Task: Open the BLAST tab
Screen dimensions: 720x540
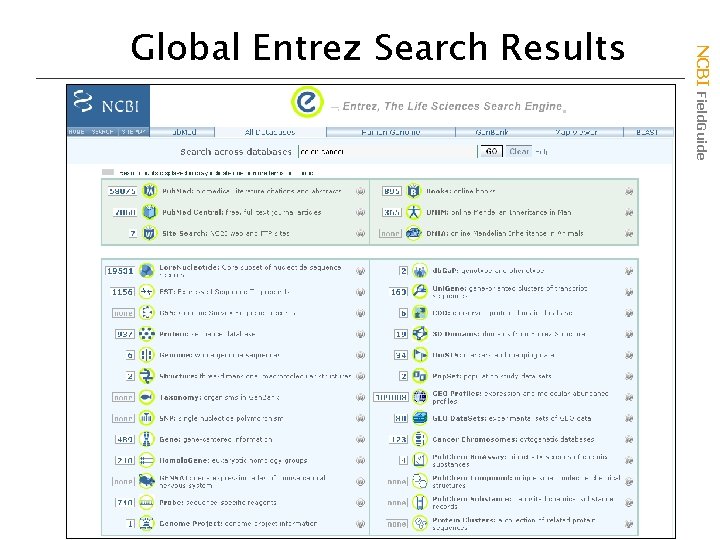Action: pyautogui.click(x=647, y=132)
